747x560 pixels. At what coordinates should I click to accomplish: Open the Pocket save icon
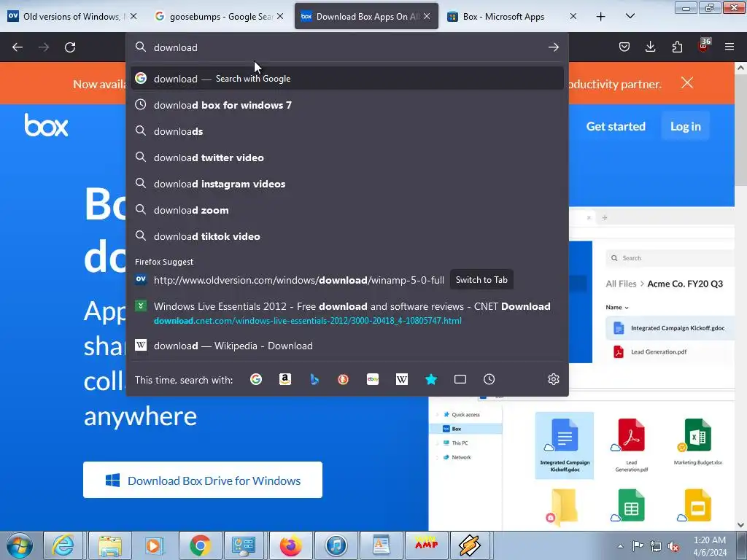[x=624, y=47]
